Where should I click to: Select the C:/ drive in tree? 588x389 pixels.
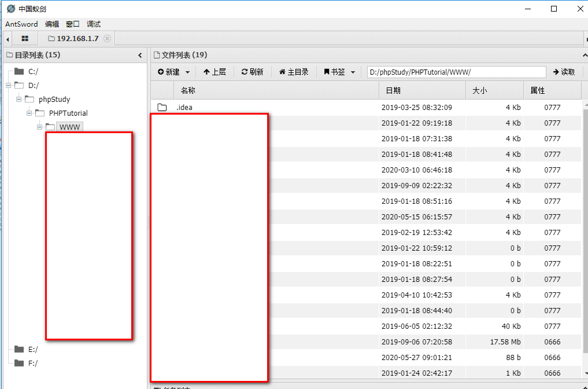[x=34, y=71]
